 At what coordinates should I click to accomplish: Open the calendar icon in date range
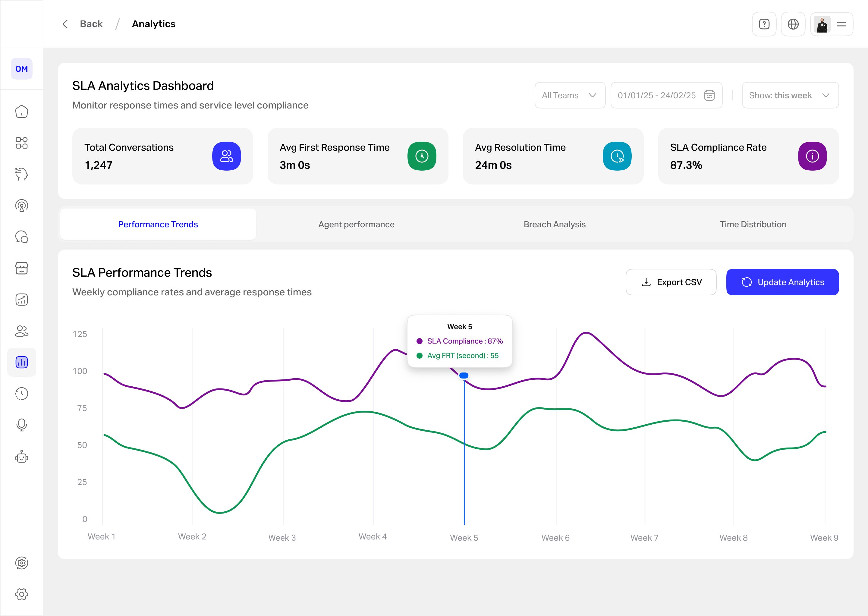point(709,95)
